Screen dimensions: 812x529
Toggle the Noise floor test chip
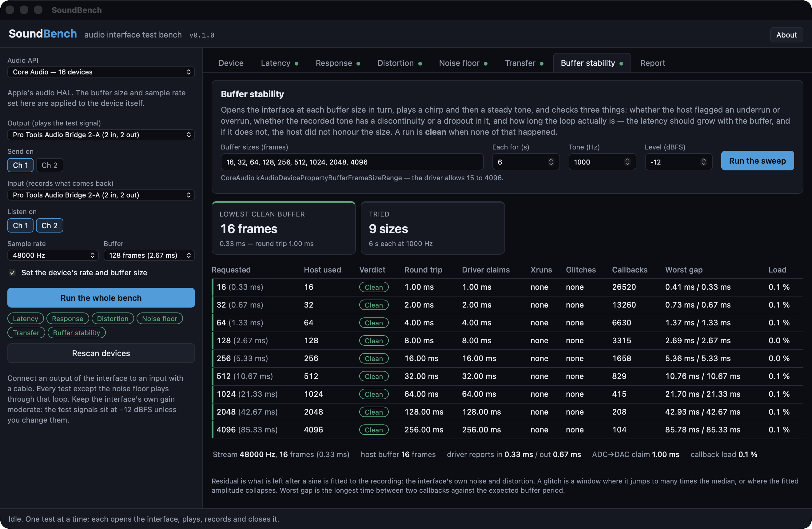tap(160, 319)
